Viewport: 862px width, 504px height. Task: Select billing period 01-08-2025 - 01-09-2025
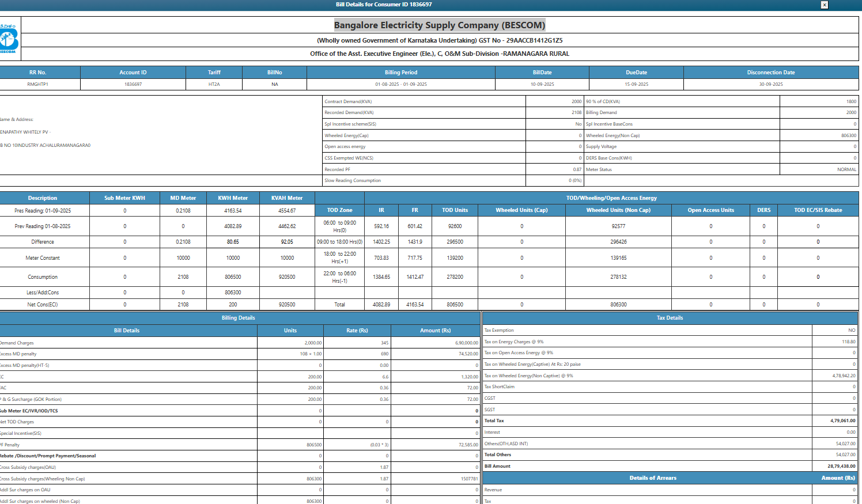pyautogui.click(x=401, y=85)
